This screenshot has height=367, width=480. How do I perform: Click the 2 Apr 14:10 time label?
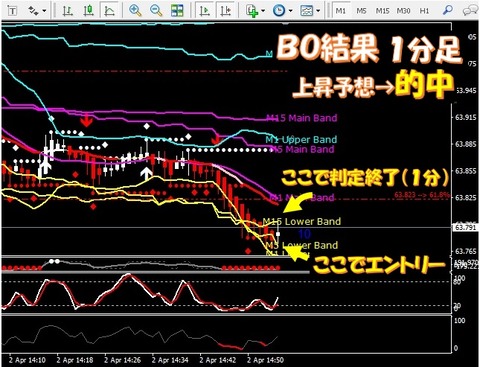click(x=28, y=360)
